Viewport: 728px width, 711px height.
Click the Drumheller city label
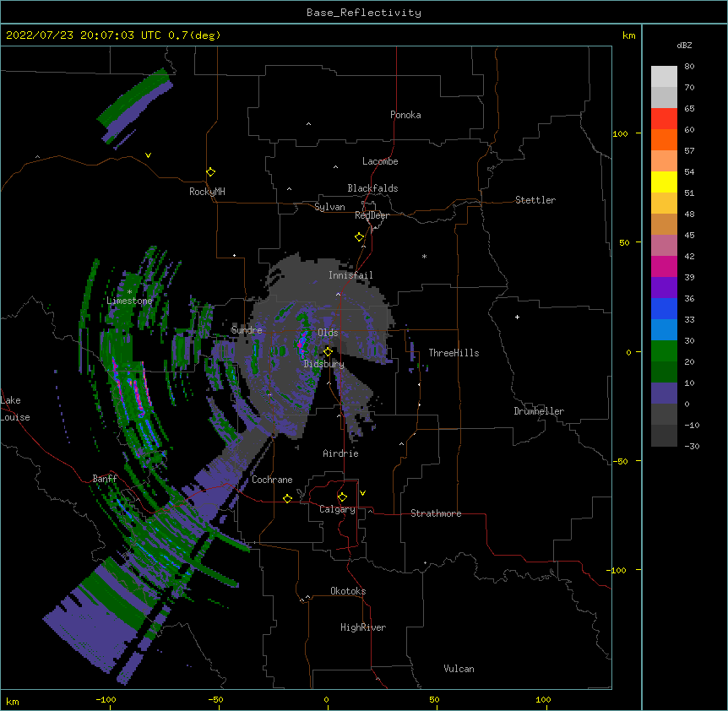[539, 411]
